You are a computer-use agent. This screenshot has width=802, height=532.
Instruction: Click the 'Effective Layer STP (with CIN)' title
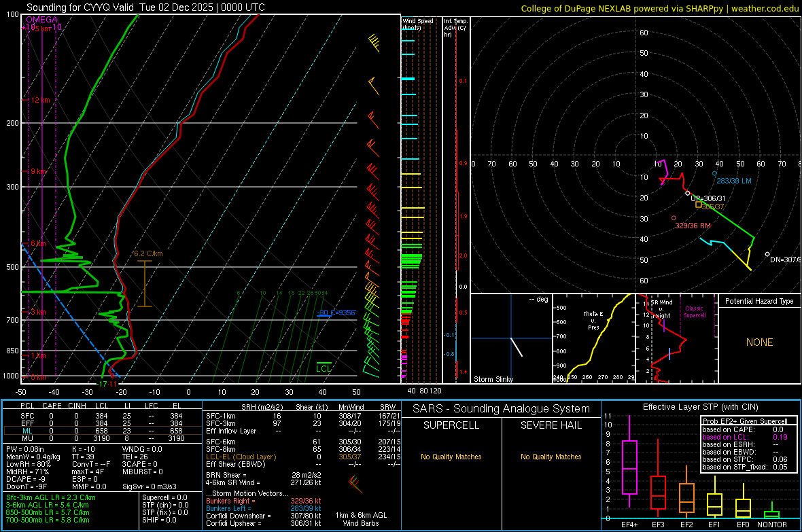tap(701, 407)
